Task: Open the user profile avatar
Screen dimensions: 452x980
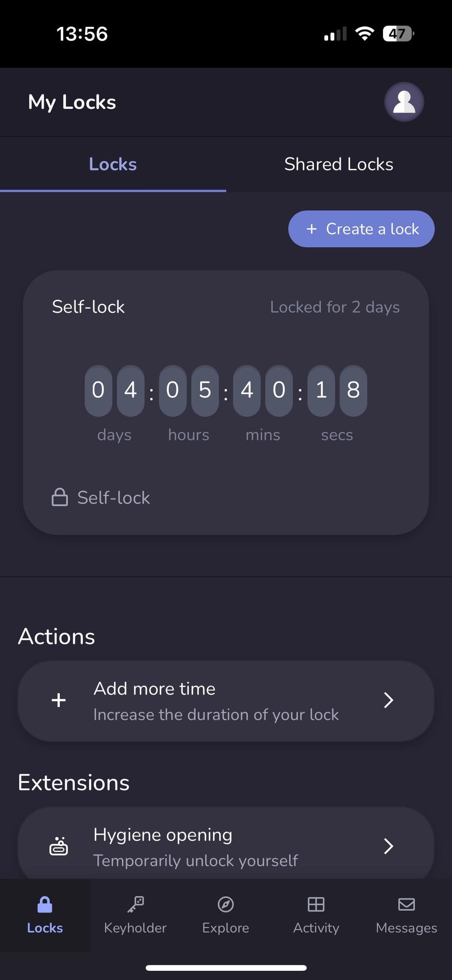Action: point(404,102)
